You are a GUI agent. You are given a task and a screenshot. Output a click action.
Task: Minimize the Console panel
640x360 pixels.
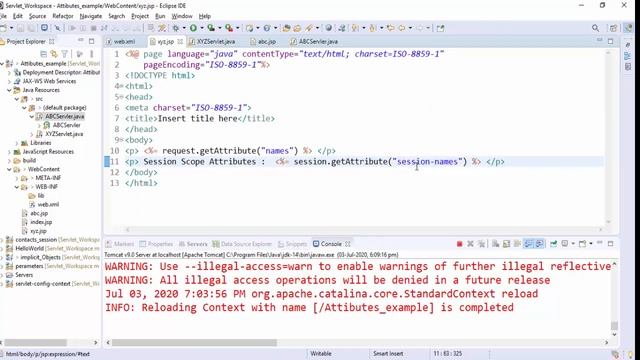click(x=600, y=243)
